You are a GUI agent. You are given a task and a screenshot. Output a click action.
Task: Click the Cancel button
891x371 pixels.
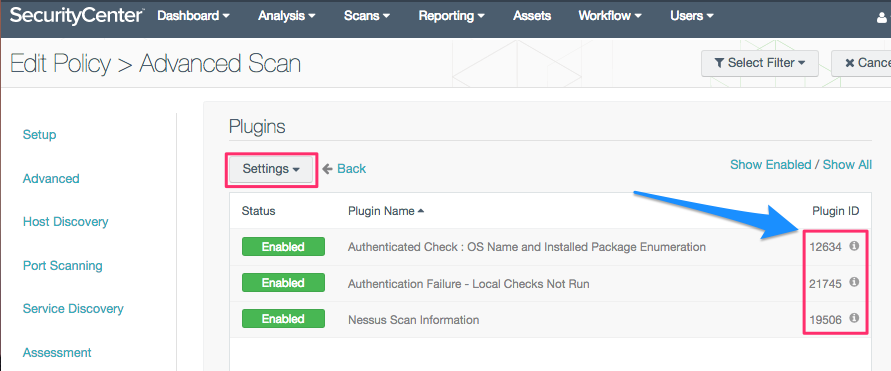click(x=861, y=63)
